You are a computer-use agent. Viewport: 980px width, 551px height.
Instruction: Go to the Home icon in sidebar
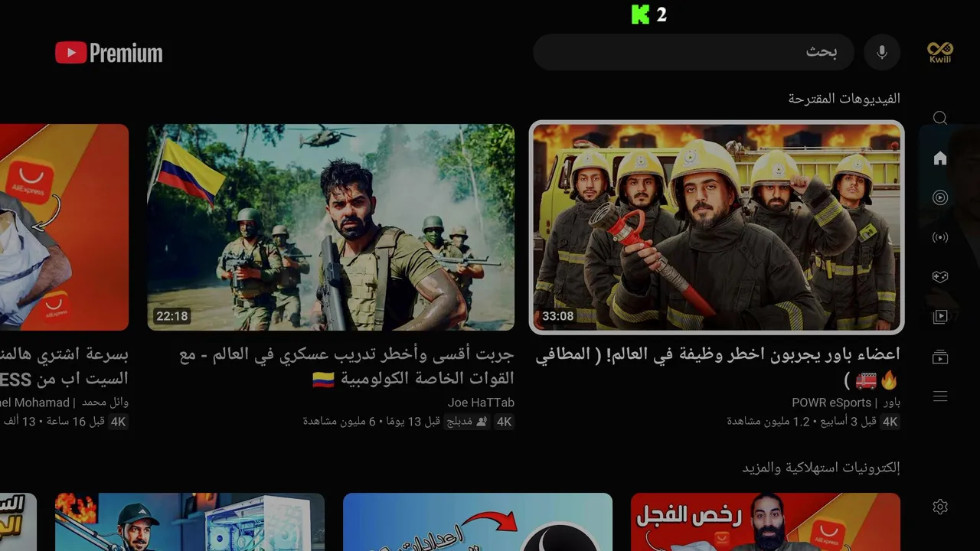coord(940,158)
